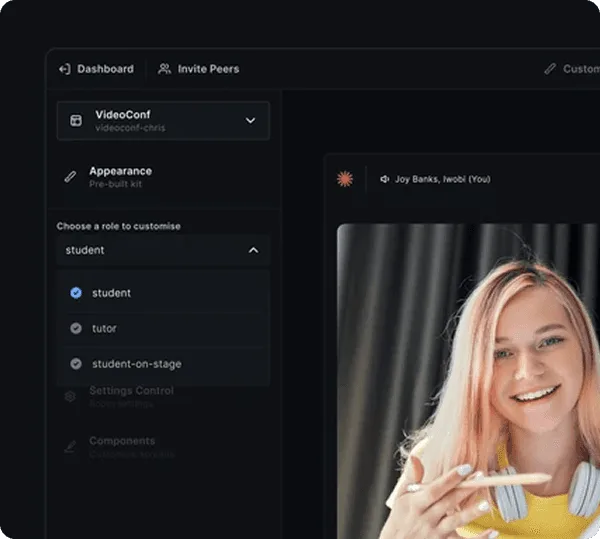The image size is (600, 539).
Task: Click the Joy Banks, Iwobi (You) label
Action: click(x=442, y=179)
